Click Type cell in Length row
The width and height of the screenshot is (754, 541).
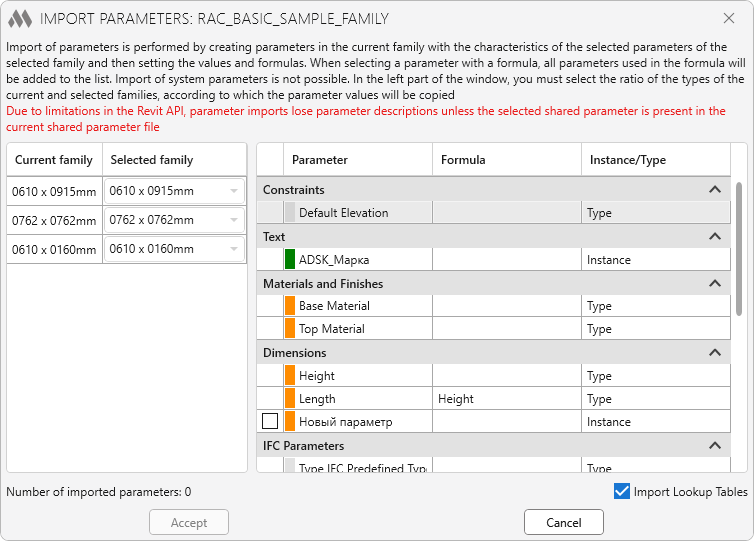[x=656, y=399]
